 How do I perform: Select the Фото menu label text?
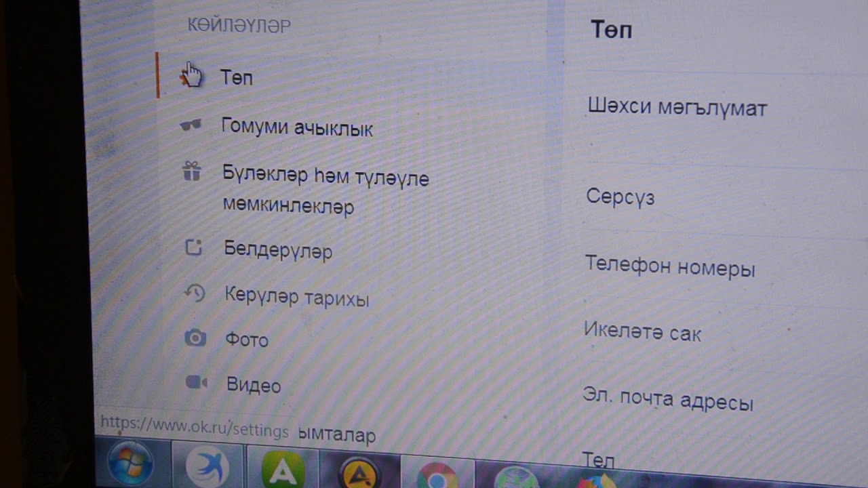click(x=247, y=340)
